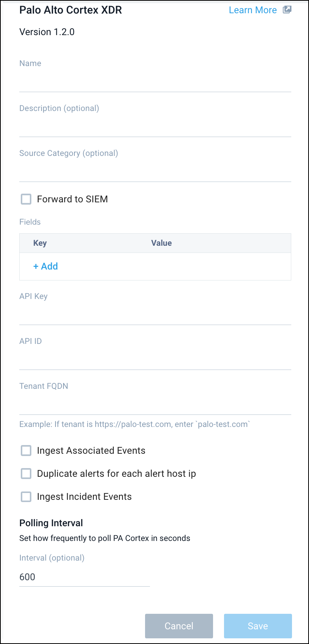
Task: Enable the Forward to SIEM checkbox
Action: 26,199
